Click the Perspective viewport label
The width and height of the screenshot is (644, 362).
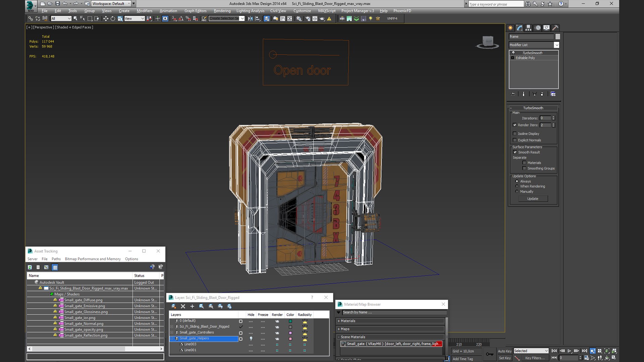44,27
